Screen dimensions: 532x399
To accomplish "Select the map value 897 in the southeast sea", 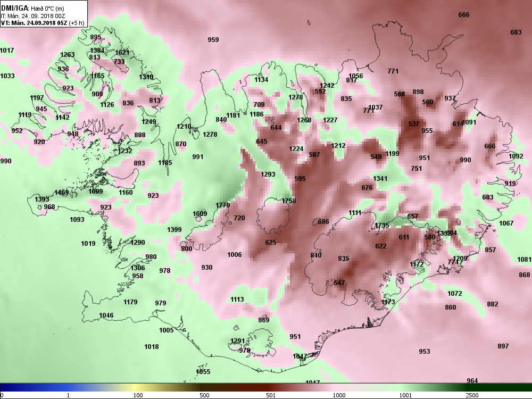I will pyautogui.click(x=503, y=346).
